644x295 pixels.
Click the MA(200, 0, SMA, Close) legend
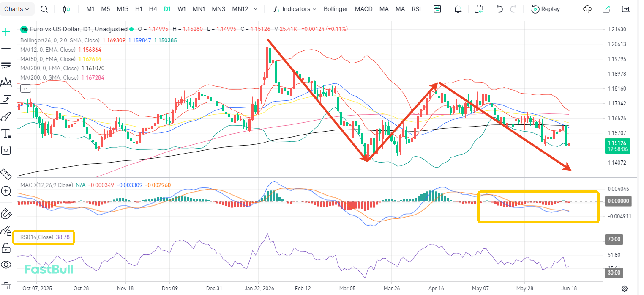click(x=49, y=77)
